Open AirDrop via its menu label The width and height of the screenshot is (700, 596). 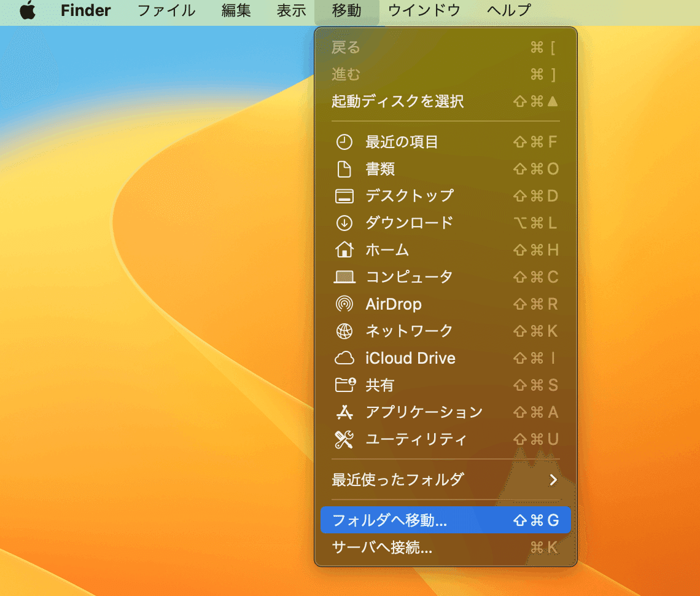pos(394,304)
